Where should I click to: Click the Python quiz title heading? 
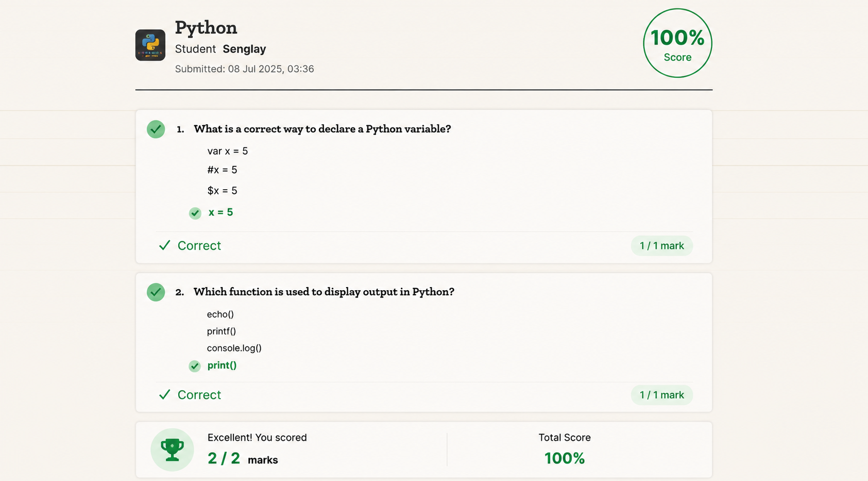[206, 28]
